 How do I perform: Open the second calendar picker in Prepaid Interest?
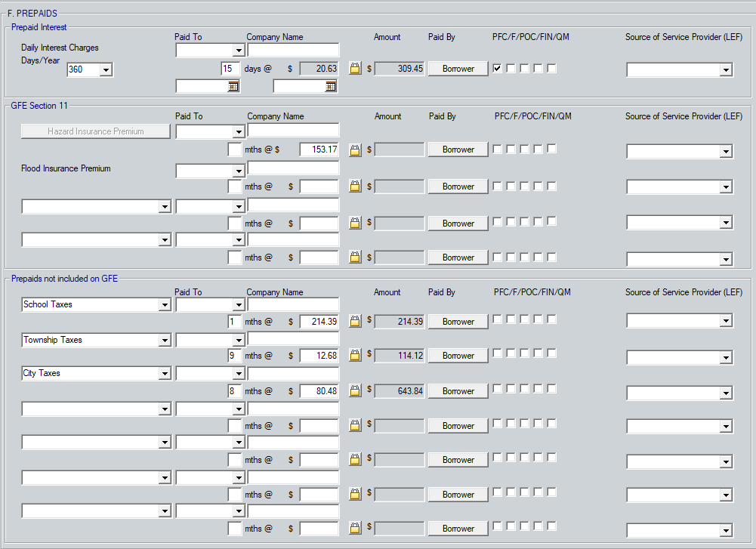[331, 87]
